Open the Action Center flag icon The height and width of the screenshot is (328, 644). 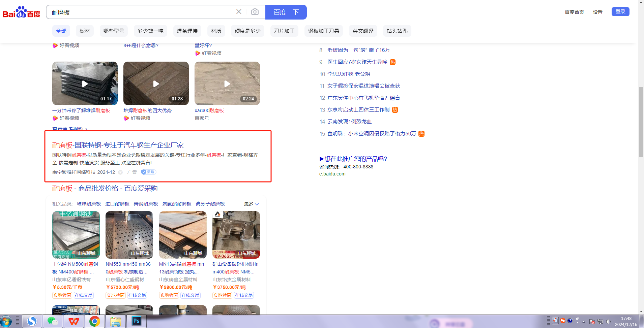(x=592, y=322)
